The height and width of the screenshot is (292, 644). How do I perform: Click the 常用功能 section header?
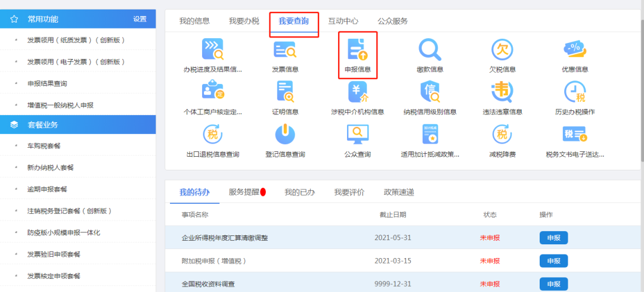click(x=78, y=19)
